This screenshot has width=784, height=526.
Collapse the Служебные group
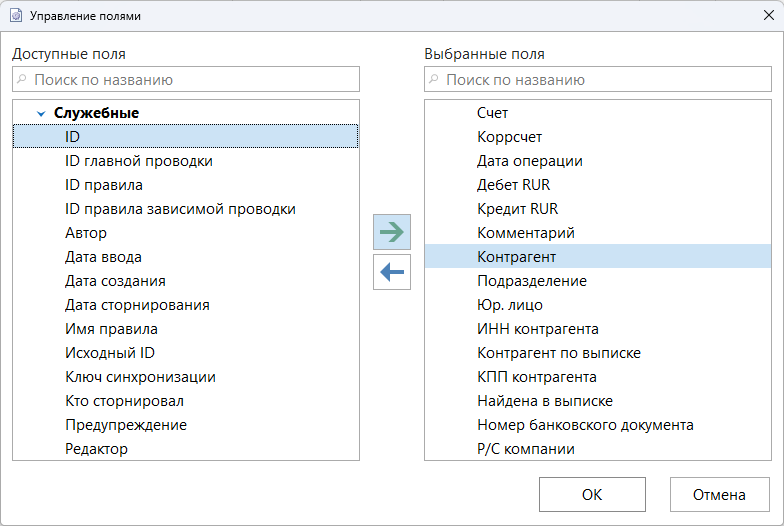41,114
